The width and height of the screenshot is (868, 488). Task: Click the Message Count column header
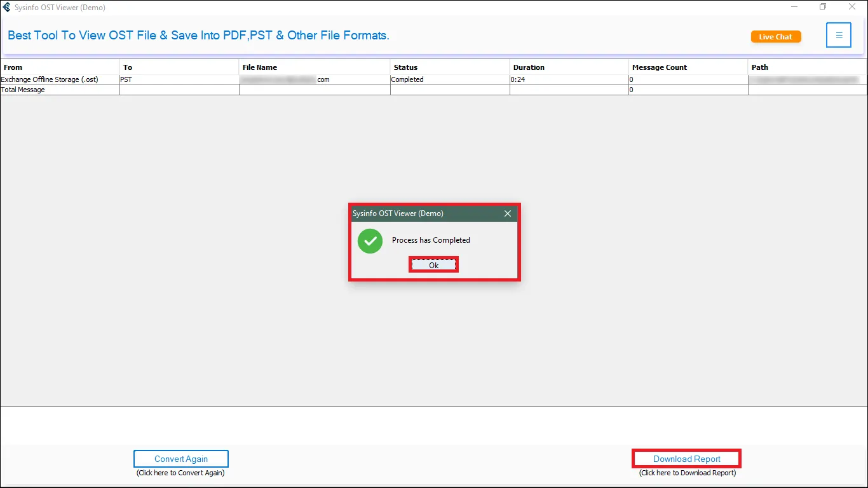(x=689, y=67)
